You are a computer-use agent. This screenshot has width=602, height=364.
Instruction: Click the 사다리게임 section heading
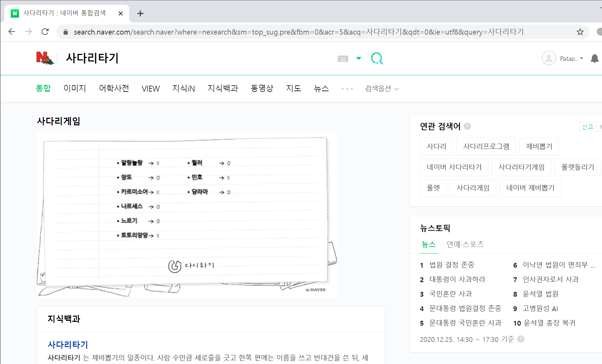(x=58, y=121)
